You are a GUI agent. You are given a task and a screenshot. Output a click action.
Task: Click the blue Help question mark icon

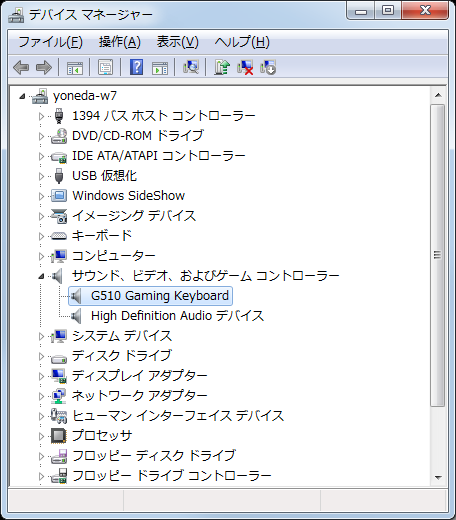[136, 68]
